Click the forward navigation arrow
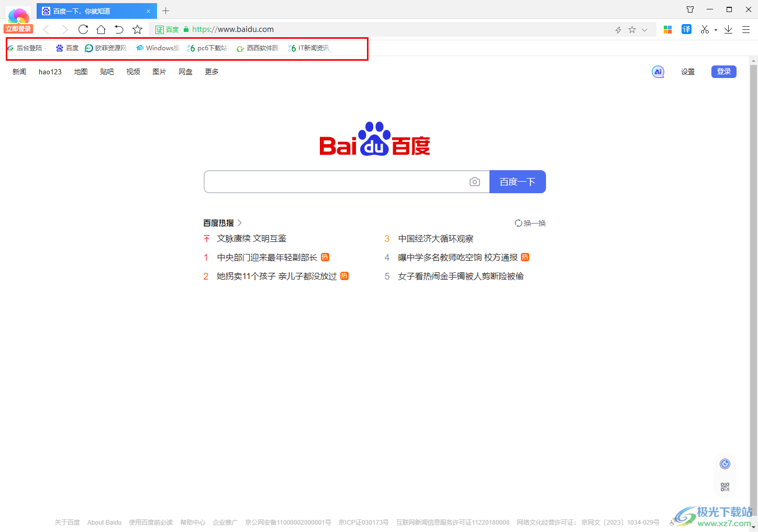This screenshot has width=758, height=532. tap(64, 29)
